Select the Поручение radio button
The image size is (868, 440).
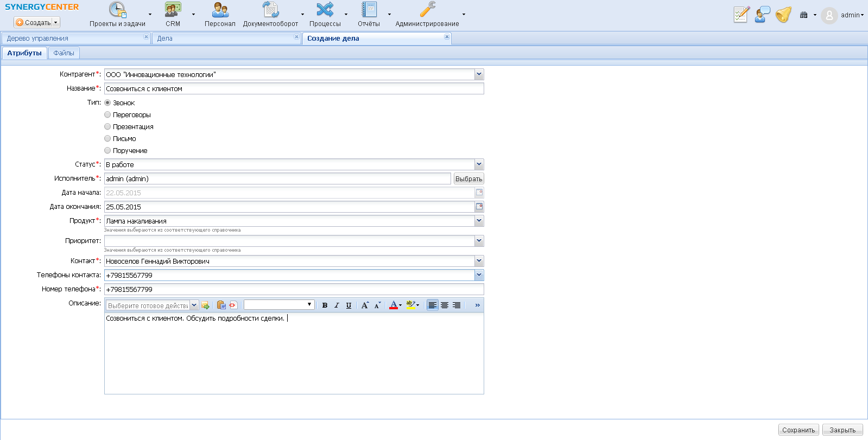[107, 151]
